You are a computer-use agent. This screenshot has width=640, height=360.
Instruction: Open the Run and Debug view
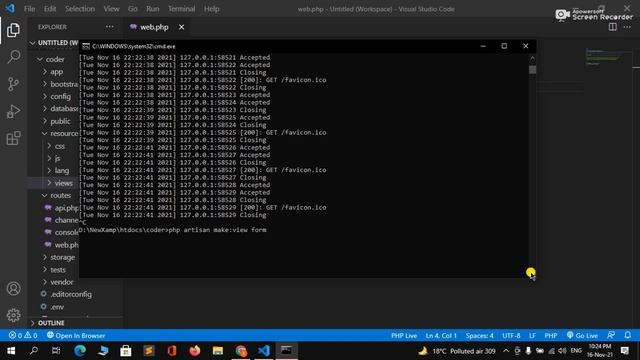(x=13, y=111)
